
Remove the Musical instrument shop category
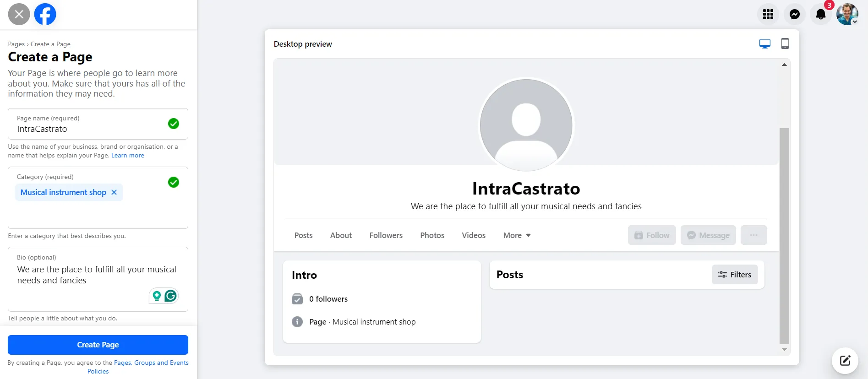tap(114, 192)
